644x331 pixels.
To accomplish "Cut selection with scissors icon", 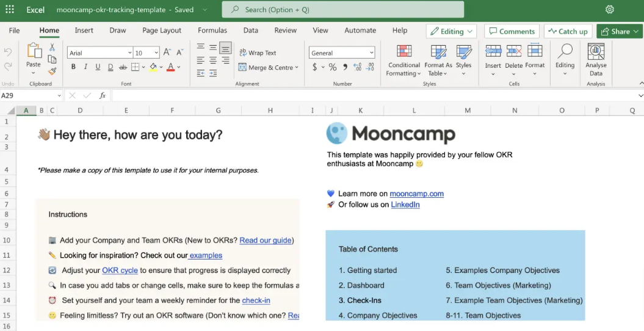I will (x=52, y=47).
